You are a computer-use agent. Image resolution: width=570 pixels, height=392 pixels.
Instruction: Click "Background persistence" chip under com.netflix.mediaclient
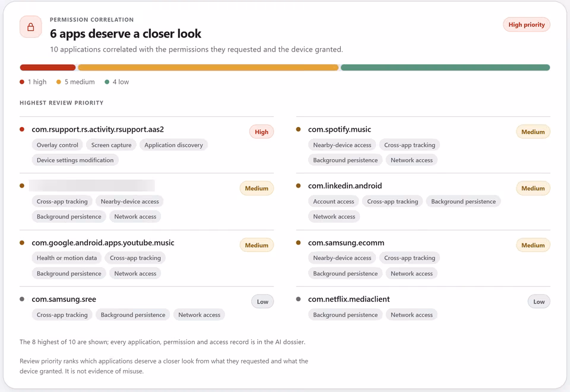346,315
